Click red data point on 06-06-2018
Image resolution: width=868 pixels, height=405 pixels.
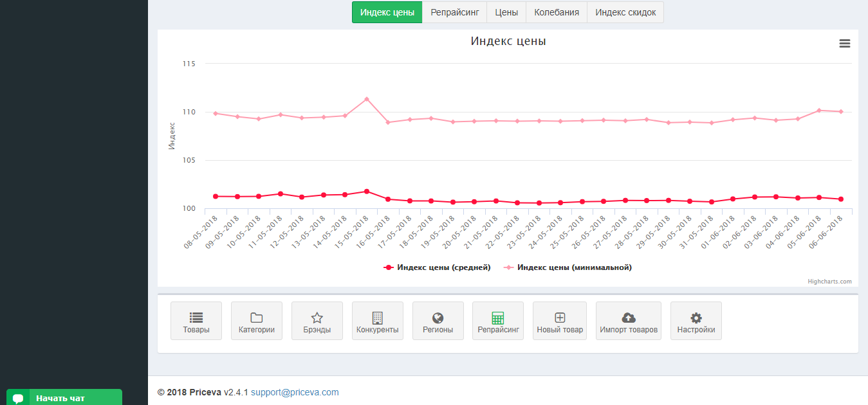coord(841,199)
